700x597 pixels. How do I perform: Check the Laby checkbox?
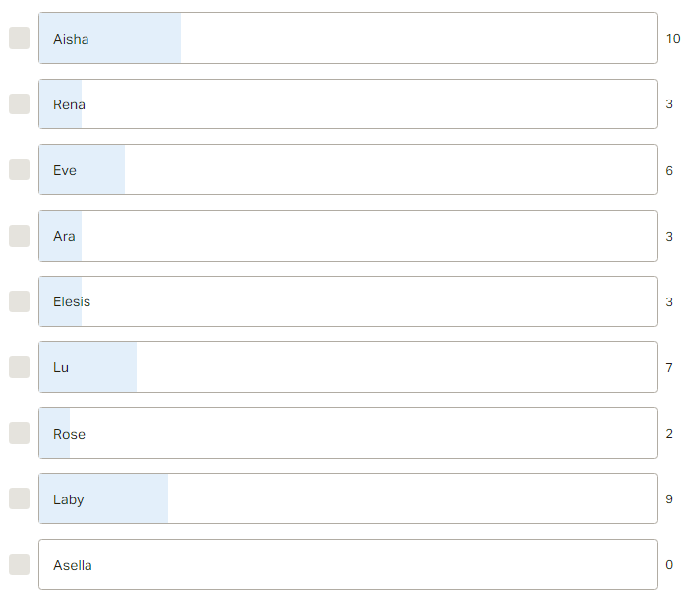(x=19, y=498)
